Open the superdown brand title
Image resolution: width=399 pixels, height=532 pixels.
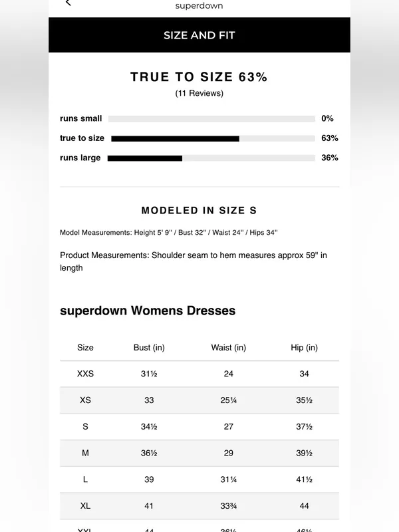(x=199, y=6)
